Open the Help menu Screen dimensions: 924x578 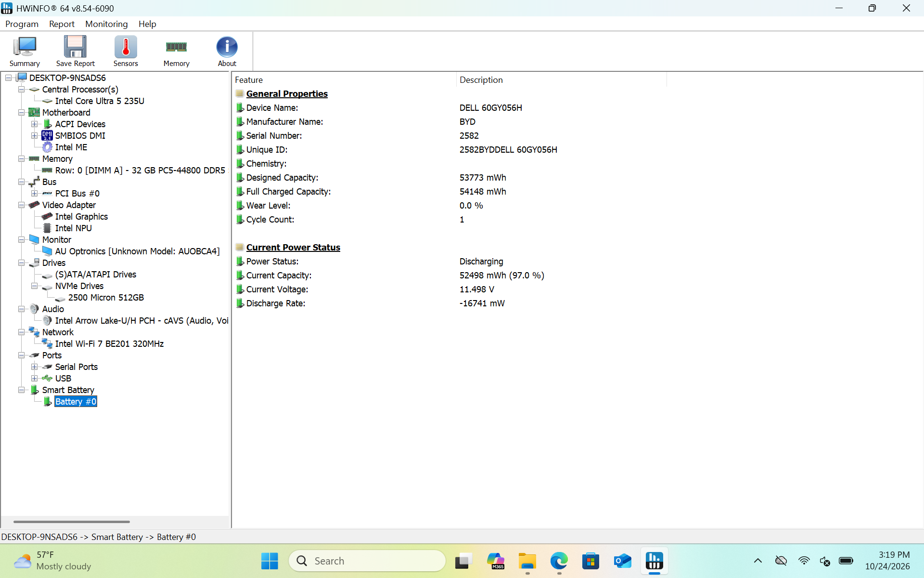tap(147, 24)
